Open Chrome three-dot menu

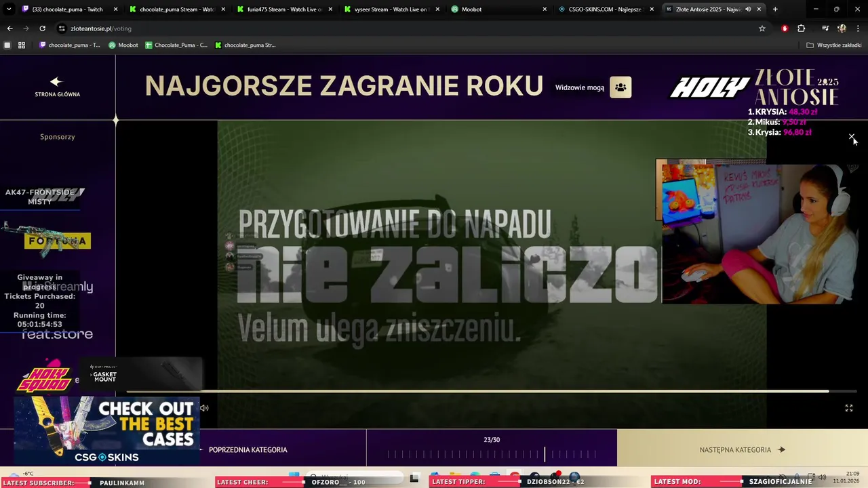pos(859,28)
